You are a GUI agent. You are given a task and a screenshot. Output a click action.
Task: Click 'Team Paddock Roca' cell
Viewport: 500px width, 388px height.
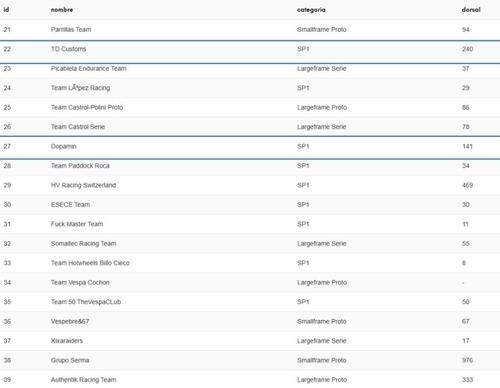coord(80,166)
